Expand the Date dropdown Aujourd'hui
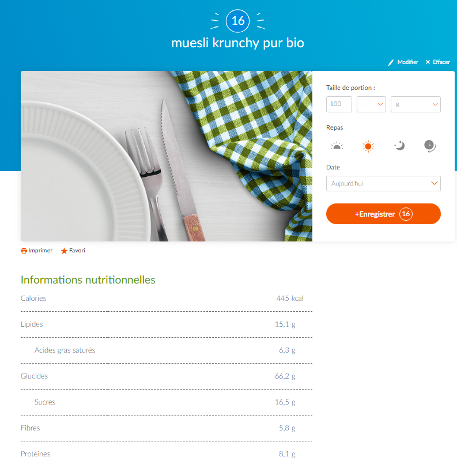 [x=383, y=183]
